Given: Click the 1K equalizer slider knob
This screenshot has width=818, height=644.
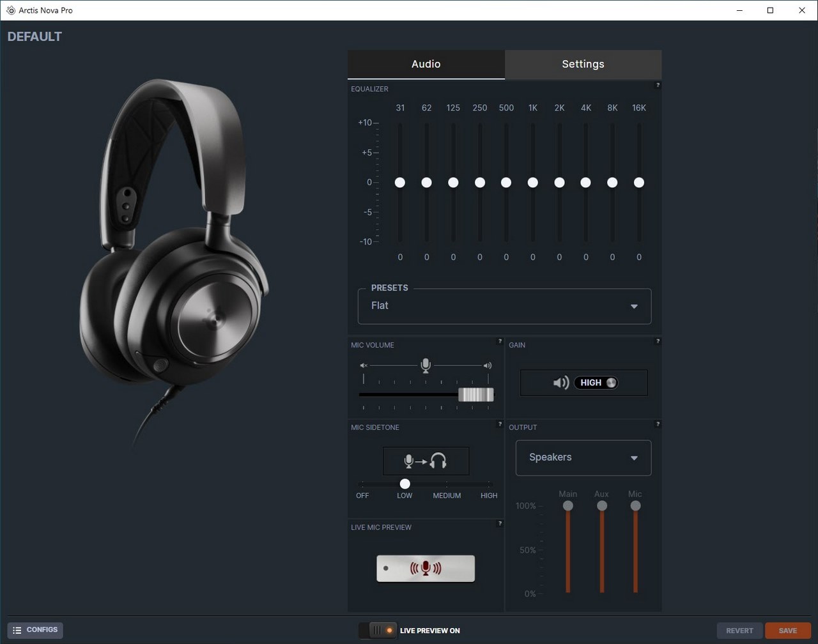Looking at the screenshot, I should click(532, 183).
